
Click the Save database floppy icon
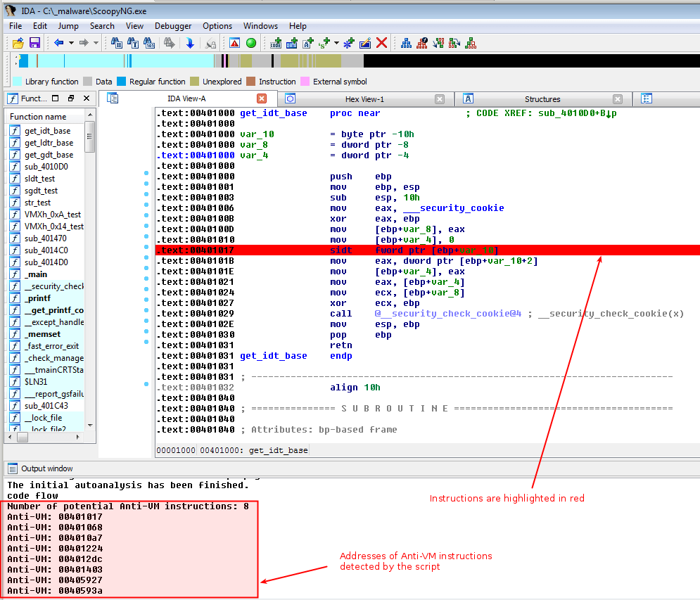point(34,43)
